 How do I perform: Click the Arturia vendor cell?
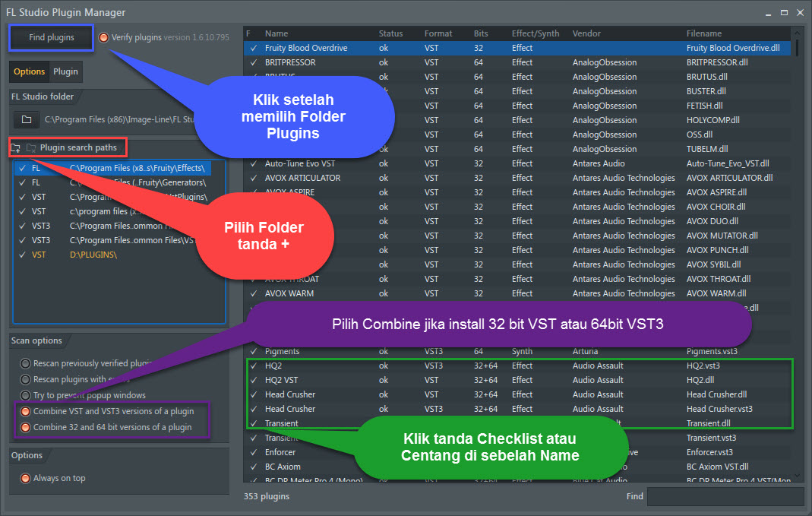click(x=585, y=351)
